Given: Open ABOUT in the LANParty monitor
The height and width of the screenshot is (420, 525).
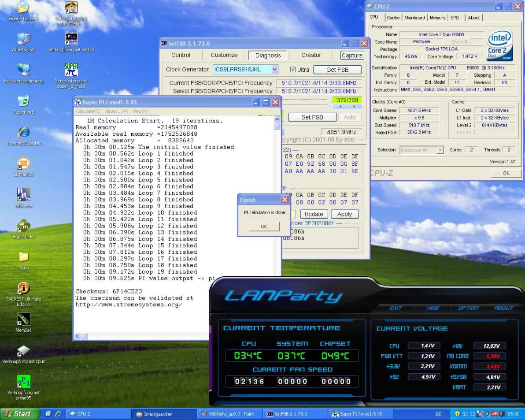Looking at the screenshot, I should pos(503,308).
